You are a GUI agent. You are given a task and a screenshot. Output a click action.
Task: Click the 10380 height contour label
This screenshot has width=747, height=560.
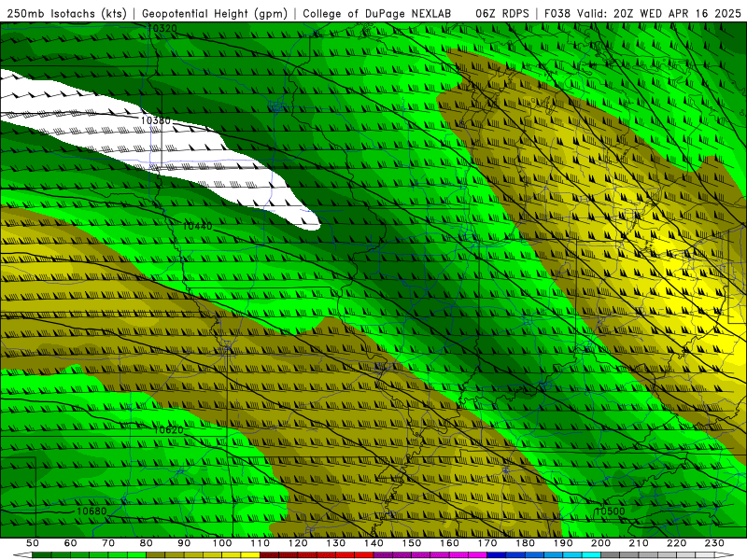click(x=155, y=120)
